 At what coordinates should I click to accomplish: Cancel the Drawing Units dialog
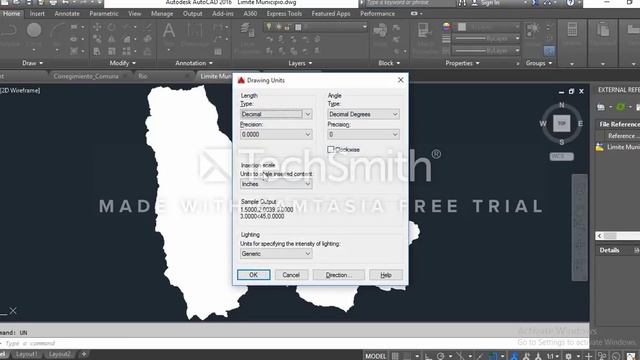(x=291, y=275)
